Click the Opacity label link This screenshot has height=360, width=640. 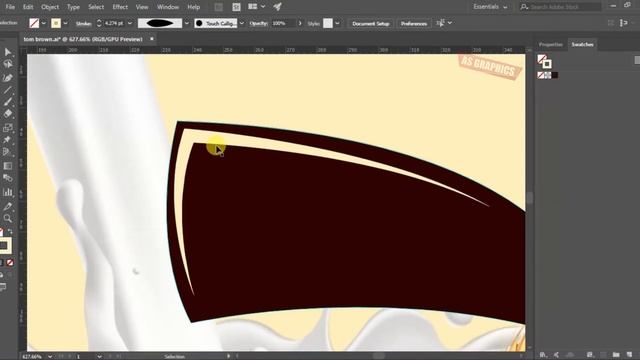(x=258, y=24)
